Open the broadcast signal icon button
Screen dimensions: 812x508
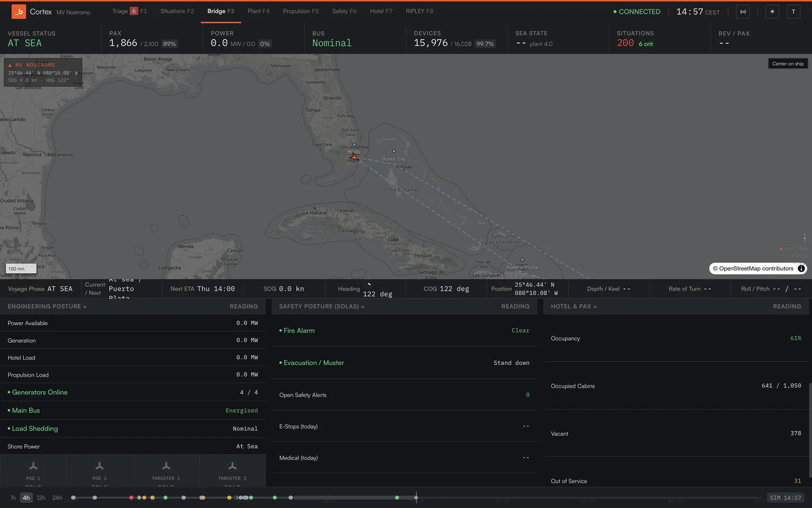click(743, 11)
